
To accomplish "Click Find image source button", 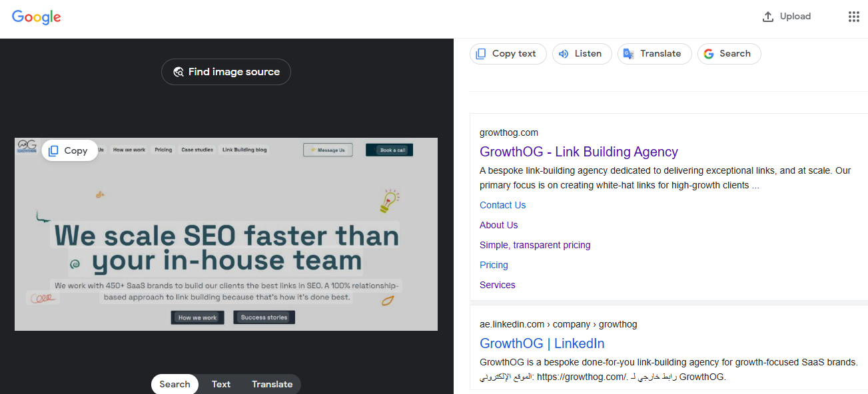I will coord(226,72).
